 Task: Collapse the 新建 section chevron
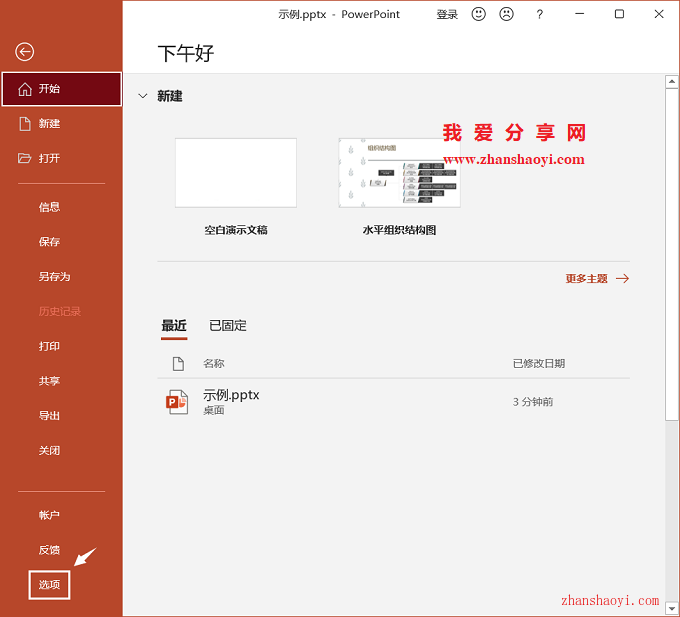point(143,96)
